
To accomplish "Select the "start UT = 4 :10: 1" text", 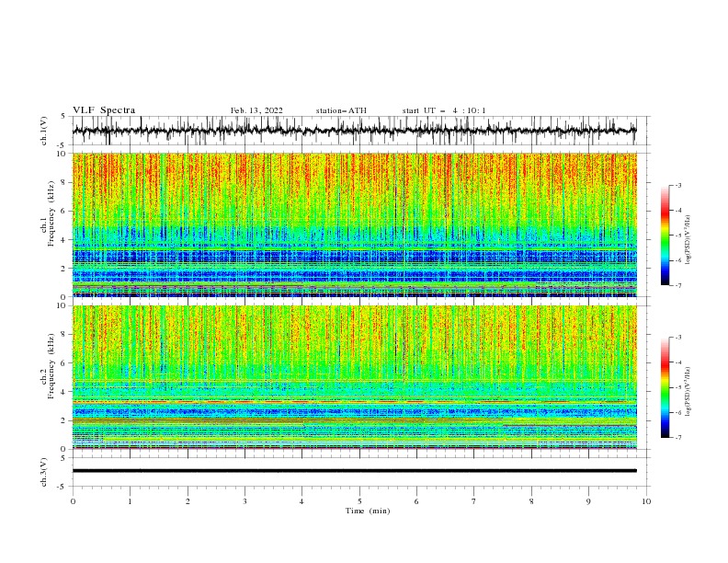I will (x=444, y=110).
